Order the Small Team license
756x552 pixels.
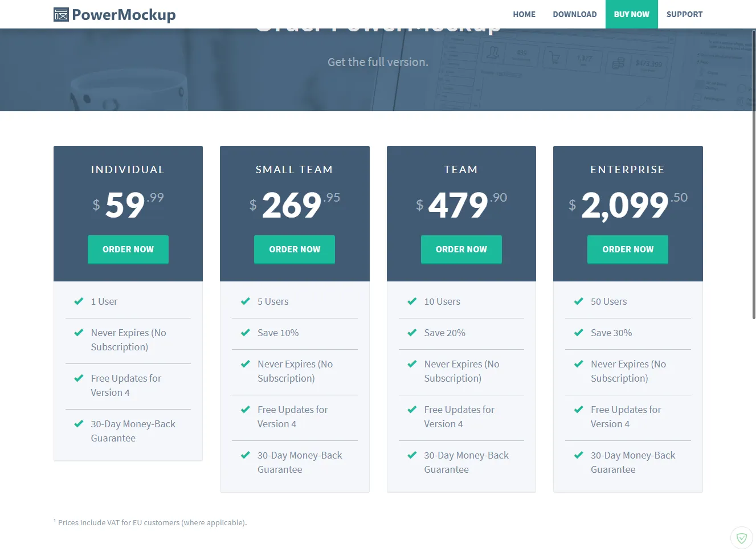(x=295, y=250)
